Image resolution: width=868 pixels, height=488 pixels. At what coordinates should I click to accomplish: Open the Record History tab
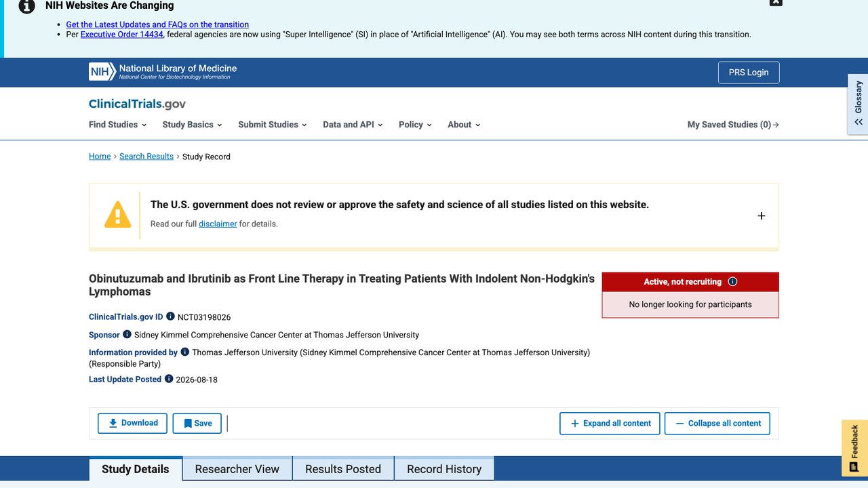[x=444, y=469]
